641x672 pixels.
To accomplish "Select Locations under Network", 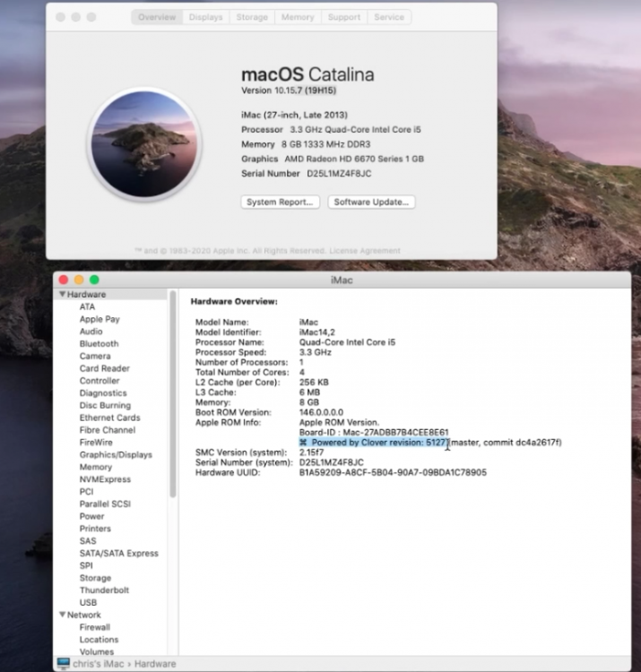I will click(99, 640).
